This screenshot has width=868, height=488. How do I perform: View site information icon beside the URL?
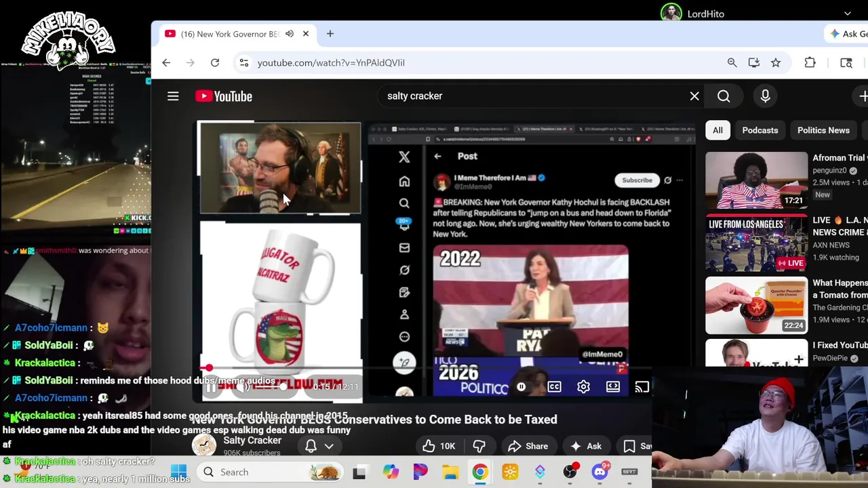coord(244,62)
